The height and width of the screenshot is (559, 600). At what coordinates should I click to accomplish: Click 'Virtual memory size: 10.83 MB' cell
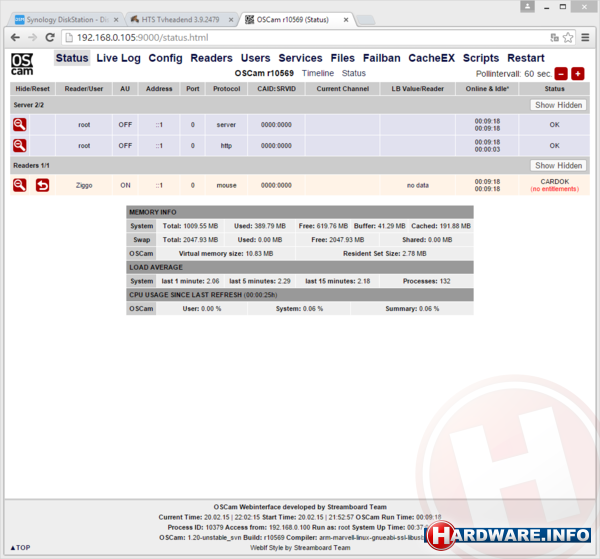point(226,253)
